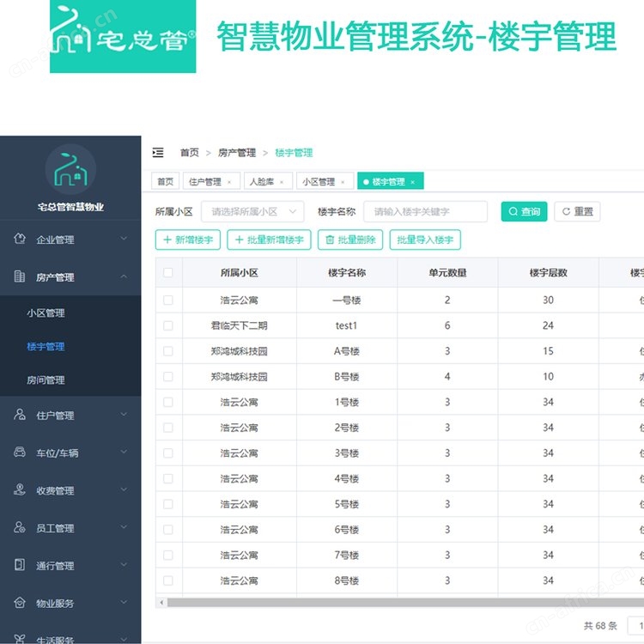This screenshot has width=644, height=644.
Task: Select 楼宇管理 in the sidebar submenu
Action: [x=46, y=347]
